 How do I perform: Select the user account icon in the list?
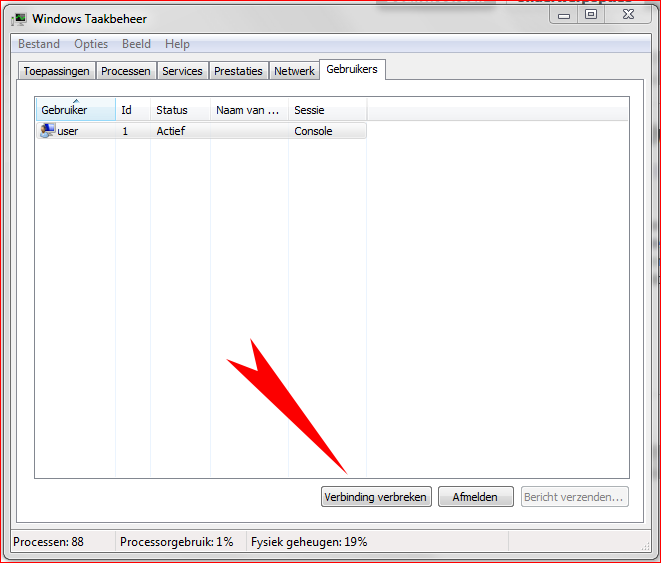[47, 130]
